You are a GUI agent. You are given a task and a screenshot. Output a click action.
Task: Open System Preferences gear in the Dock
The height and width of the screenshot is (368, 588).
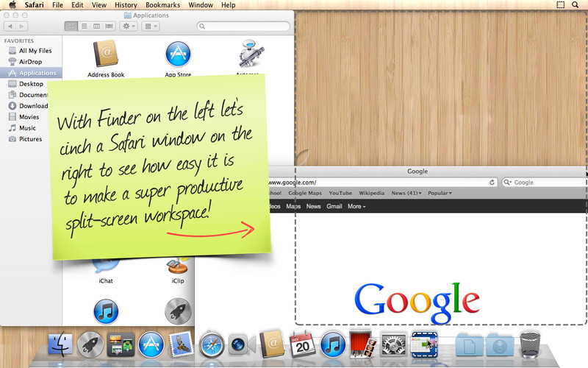pyautogui.click(x=393, y=344)
